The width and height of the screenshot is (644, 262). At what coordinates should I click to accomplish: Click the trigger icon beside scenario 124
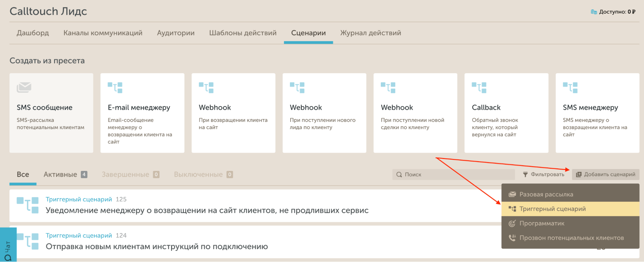(x=28, y=241)
